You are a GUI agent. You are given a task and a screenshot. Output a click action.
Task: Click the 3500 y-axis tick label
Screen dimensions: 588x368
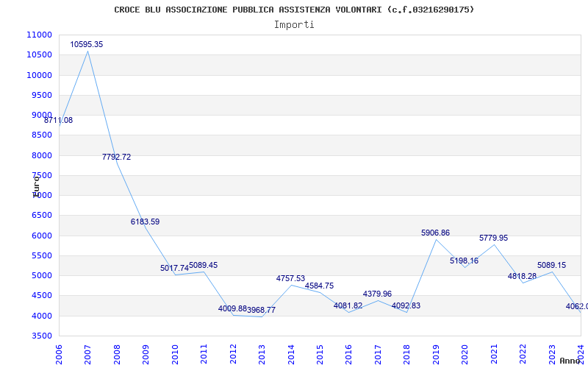(41, 336)
